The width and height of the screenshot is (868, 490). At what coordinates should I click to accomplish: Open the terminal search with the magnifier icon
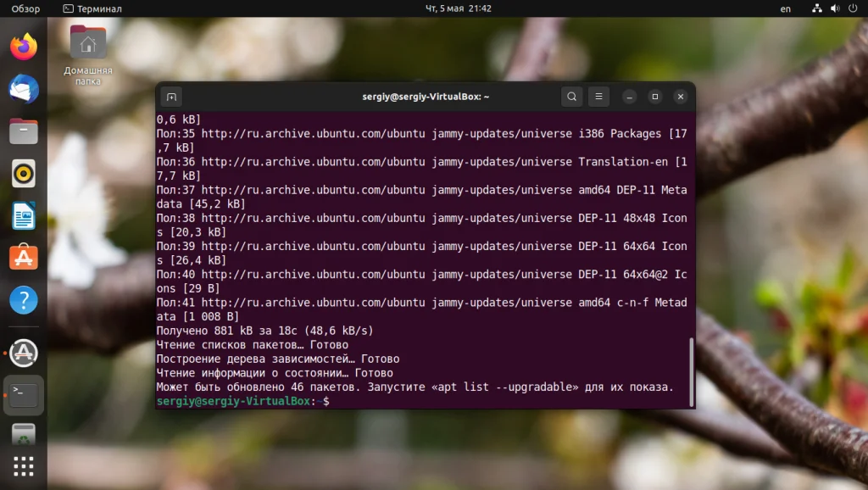[572, 97]
